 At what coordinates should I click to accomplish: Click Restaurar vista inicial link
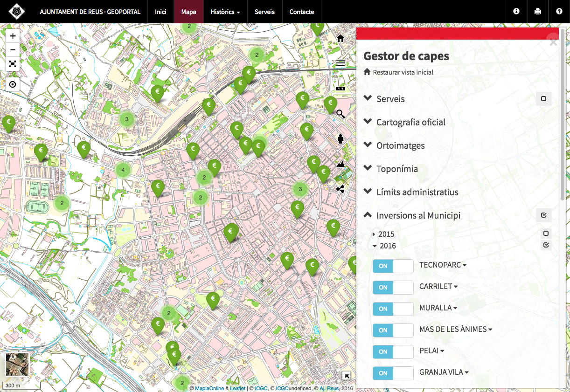403,72
